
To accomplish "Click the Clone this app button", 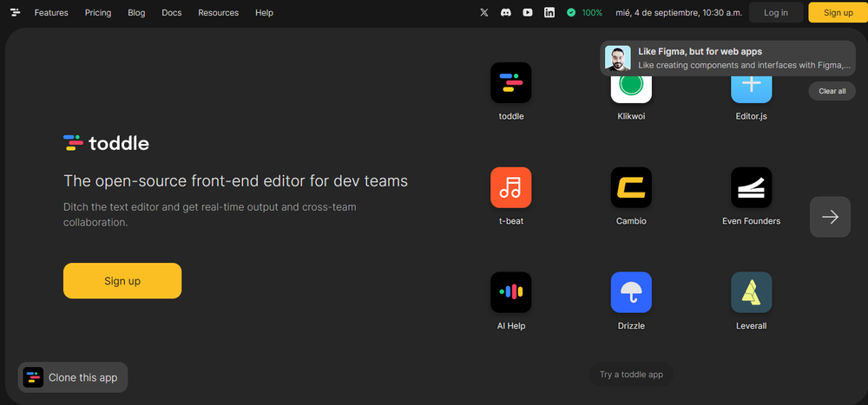I will click(x=73, y=377).
